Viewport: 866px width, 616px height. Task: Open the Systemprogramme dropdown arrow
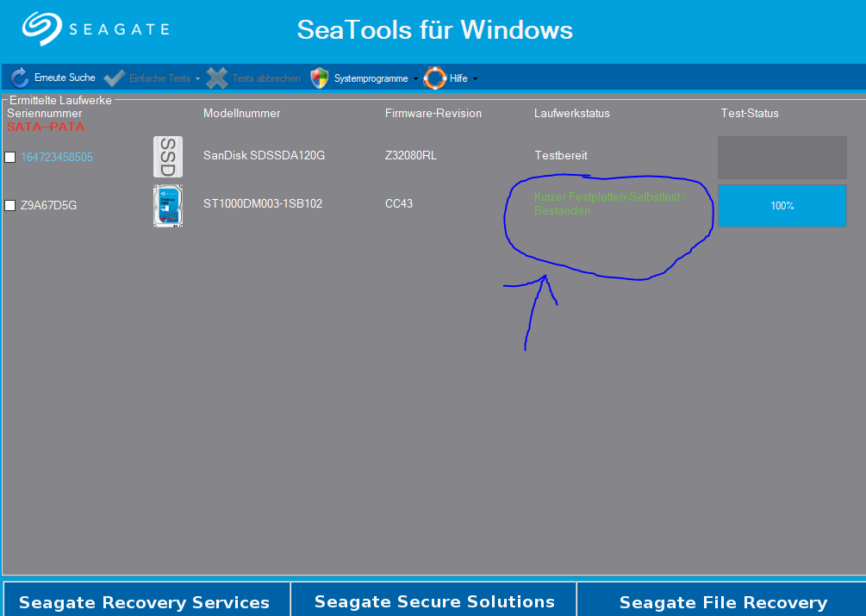415,79
